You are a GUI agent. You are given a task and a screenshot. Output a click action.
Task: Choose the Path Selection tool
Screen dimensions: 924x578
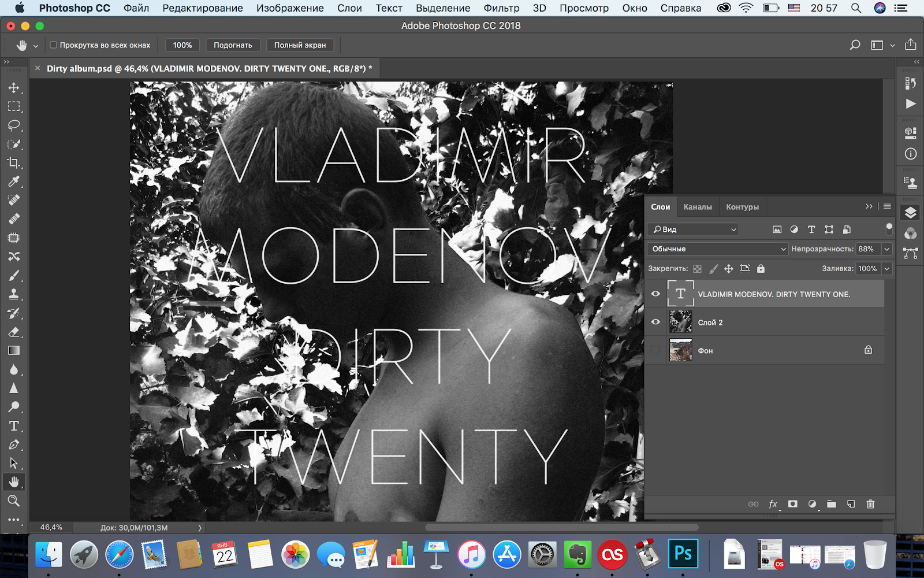(14, 464)
